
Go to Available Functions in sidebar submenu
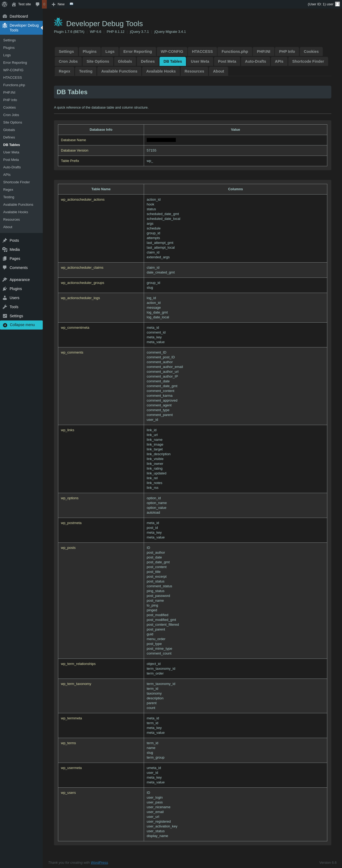pyautogui.click(x=18, y=205)
